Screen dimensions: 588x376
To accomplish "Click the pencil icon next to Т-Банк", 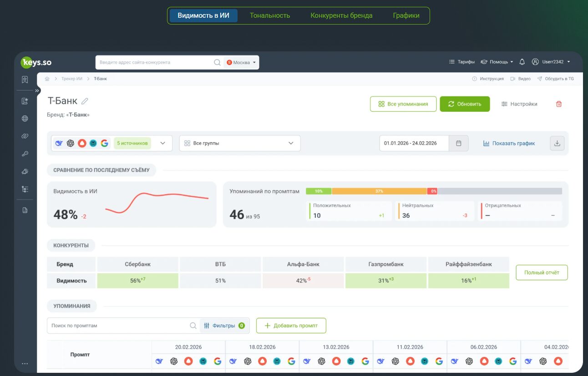I will pos(85,101).
